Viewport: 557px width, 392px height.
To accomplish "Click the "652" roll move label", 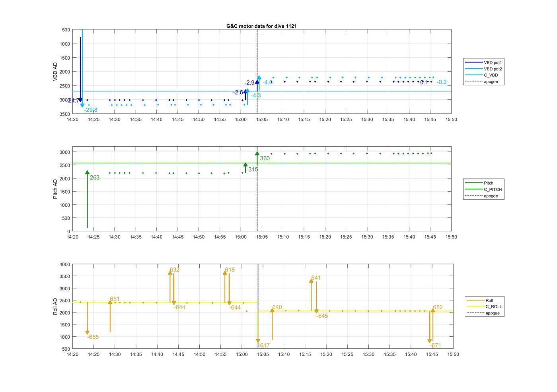I will click(438, 307).
